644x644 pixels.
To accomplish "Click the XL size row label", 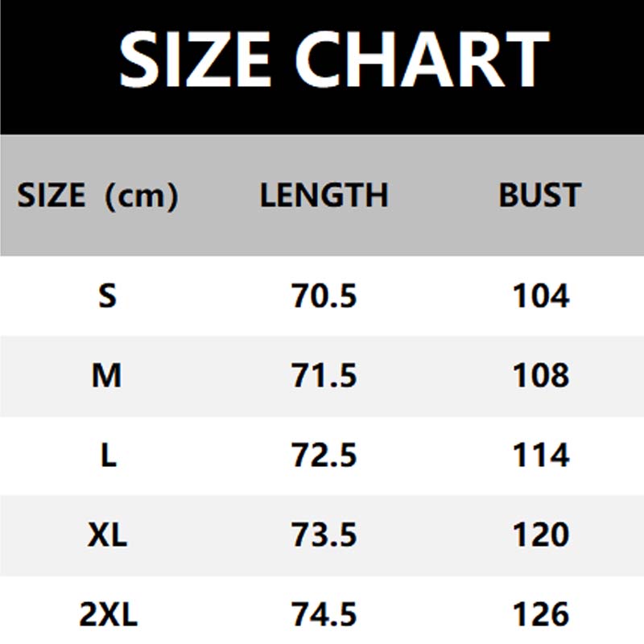I will point(107,535).
